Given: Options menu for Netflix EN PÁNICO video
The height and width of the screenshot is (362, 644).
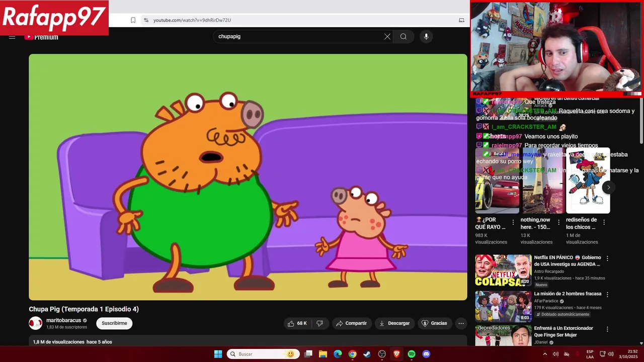Looking at the screenshot, I should pyautogui.click(x=607, y=258).
